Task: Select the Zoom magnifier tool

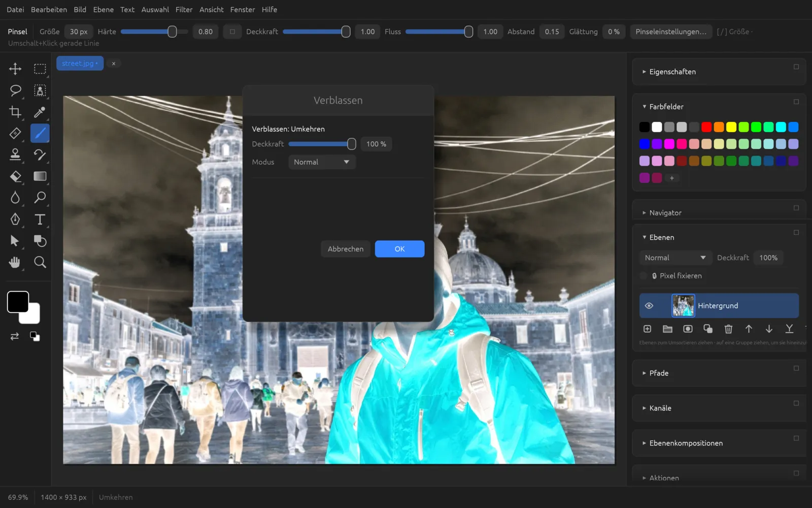Action: pos(40,262)
